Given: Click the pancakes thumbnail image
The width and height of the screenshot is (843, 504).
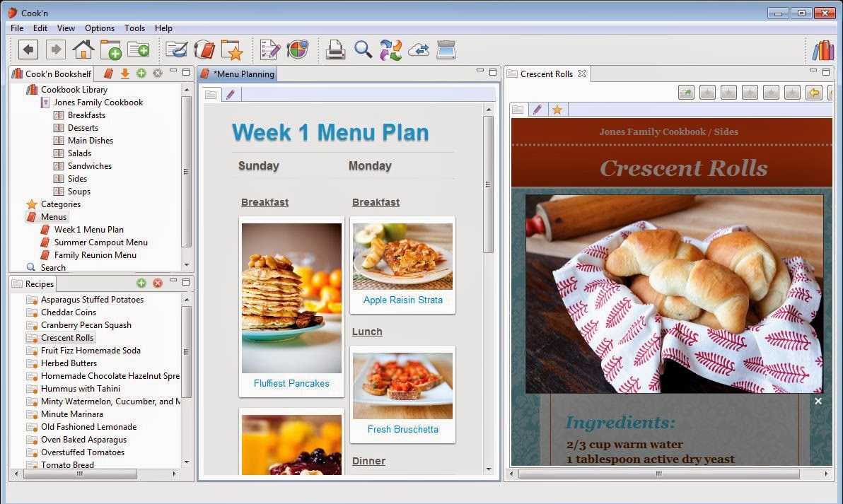Looking at the screenshot, I should (x=291, y=298).
